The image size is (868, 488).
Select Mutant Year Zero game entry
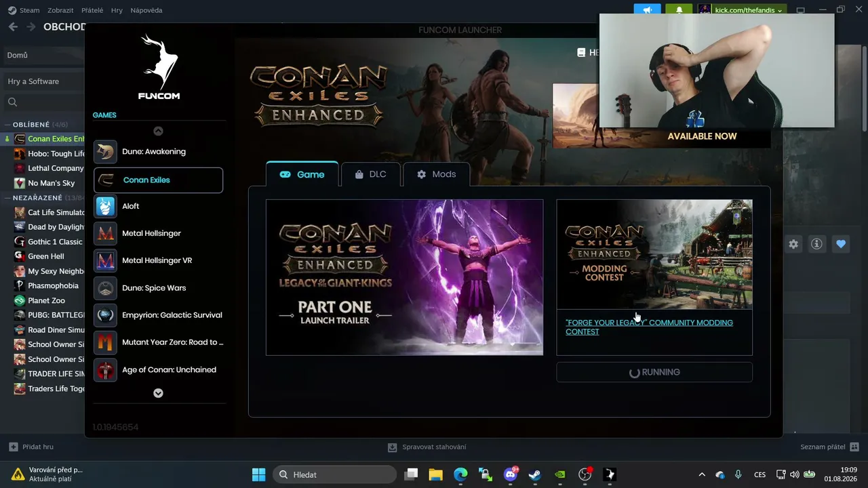pyautogui.click(x=158, y=342)
